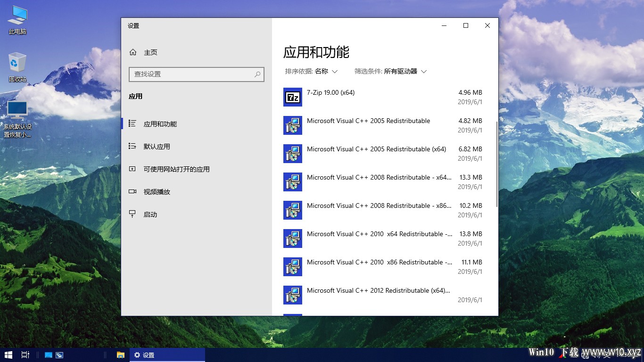
Task: Click the 查找设置 search field
Action: (x=197, y=74)
